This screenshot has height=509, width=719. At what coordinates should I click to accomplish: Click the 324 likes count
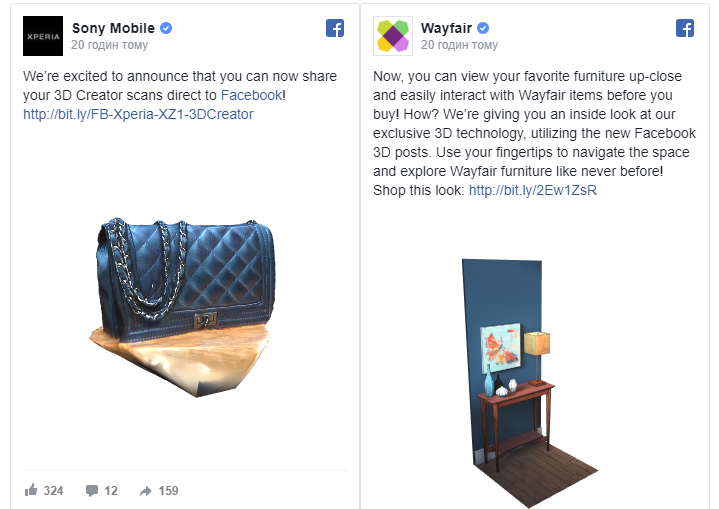(x=53, y=491)
